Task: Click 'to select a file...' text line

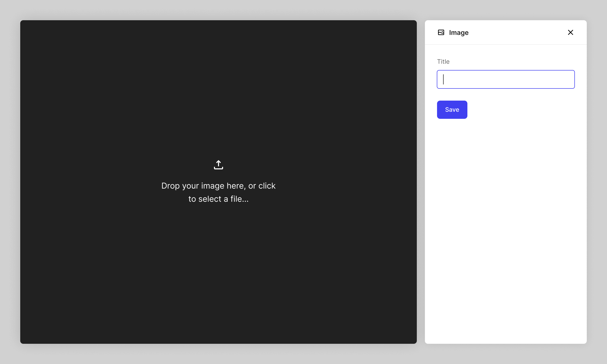Action: coord(218,199)
